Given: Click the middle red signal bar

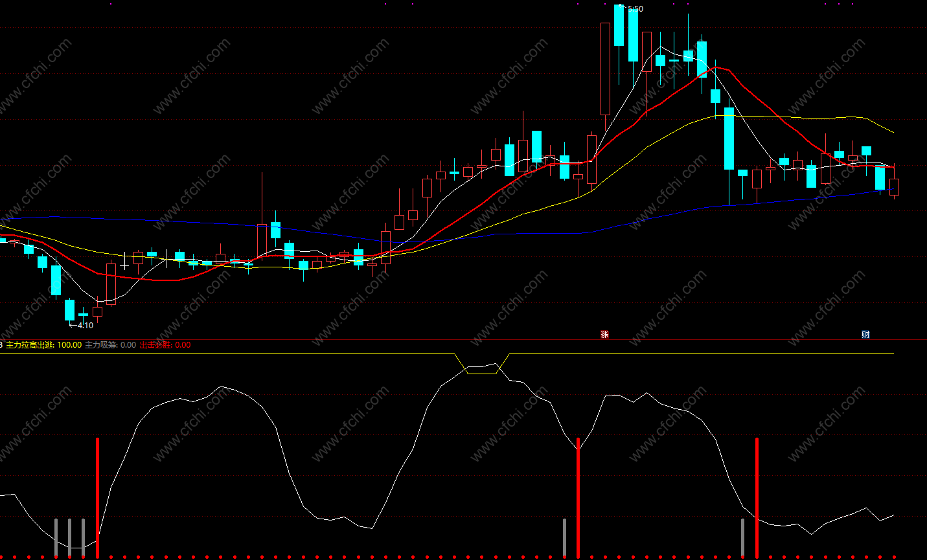Looking at the screenshot, I should tap(578, 497).
